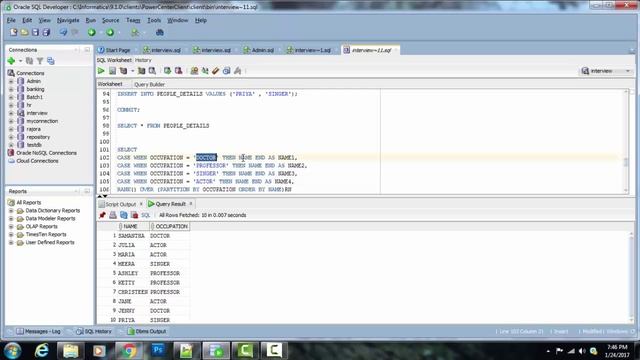The image size is (640, 360).
Task: Open the Messages - Log bottom tab
Action: point(38,331)
